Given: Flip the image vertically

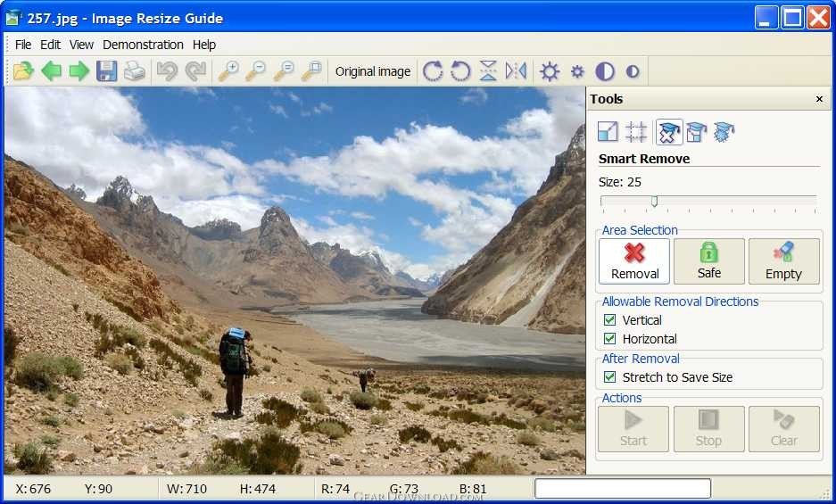Looking at the screenshot, I should pyautogui.click(x=488, y=71).
